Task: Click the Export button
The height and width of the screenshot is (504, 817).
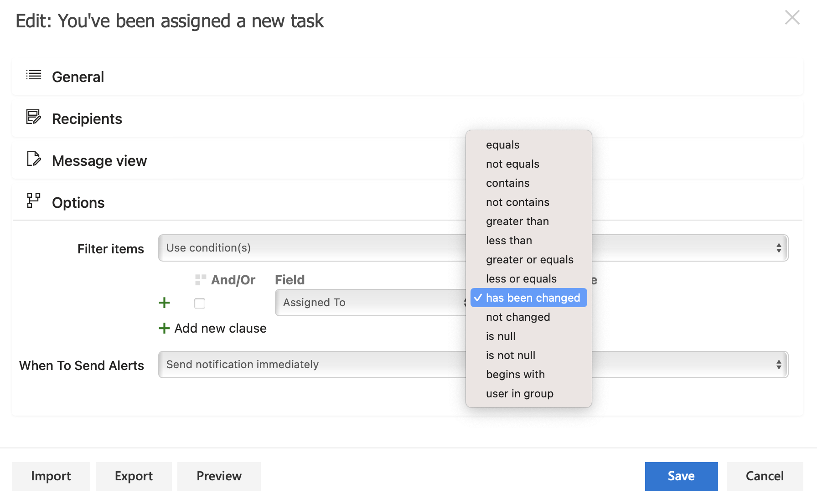Action: point(134,476)
